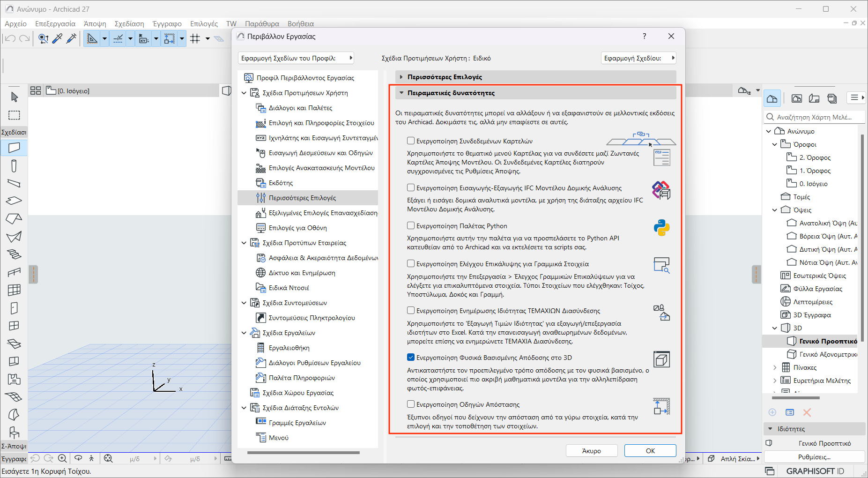Select Προφίλ Περιβάλλοντος Εργασίας in the tree
This screenshot has width=868, height=478.
point(305,78)
